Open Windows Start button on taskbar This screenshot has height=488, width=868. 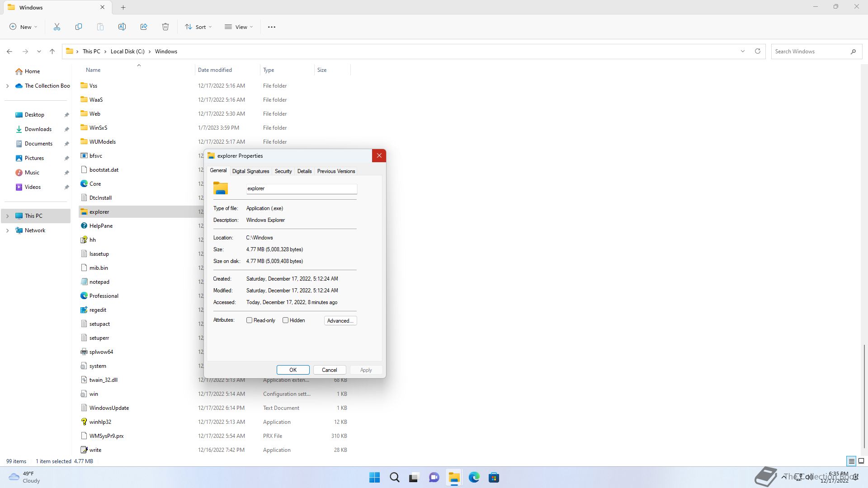tap(375, 478)
